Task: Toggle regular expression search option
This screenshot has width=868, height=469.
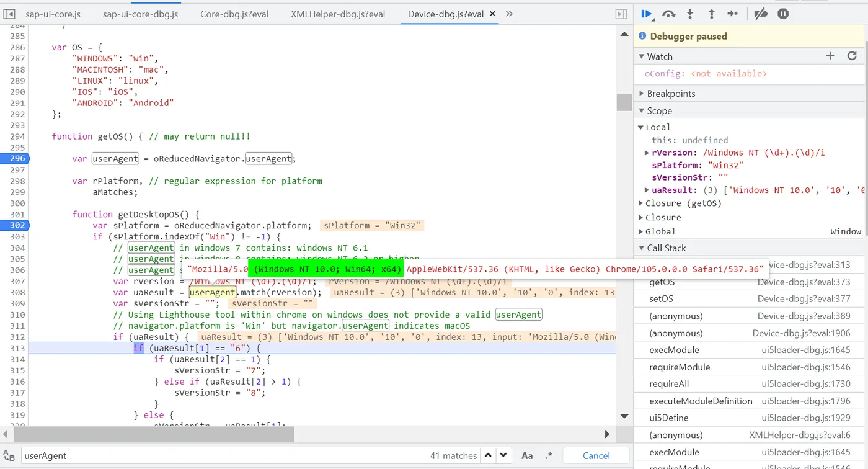Action: (x=549, y=455)
